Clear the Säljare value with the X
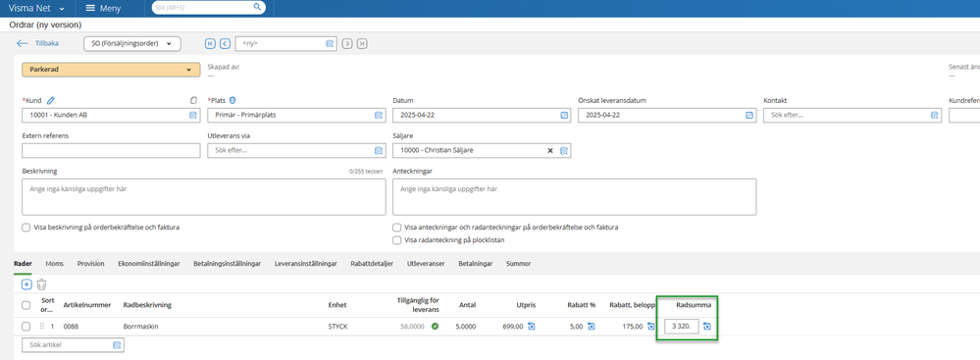The image size is (980, 360). click(550, 151)
